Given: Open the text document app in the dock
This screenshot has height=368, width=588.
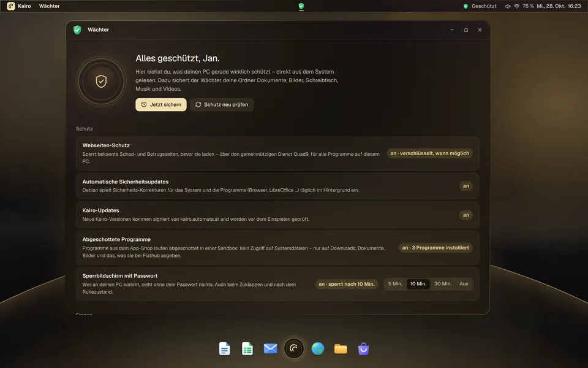Looking at the screenshot, I should (224, 349).
